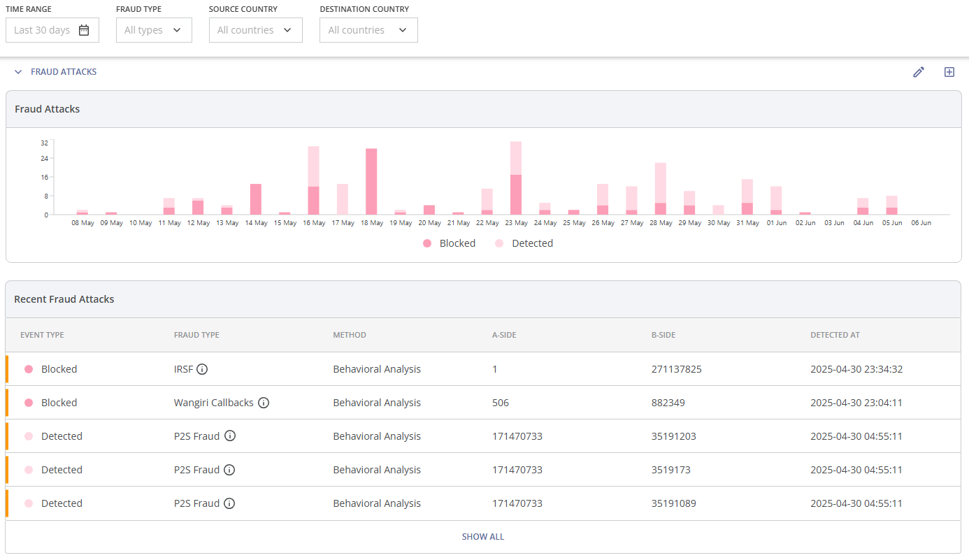Viewport: 969px width, 560px height.
Task: Click info icon beside Wangiri Callbacks
Action: pos(264,403)
